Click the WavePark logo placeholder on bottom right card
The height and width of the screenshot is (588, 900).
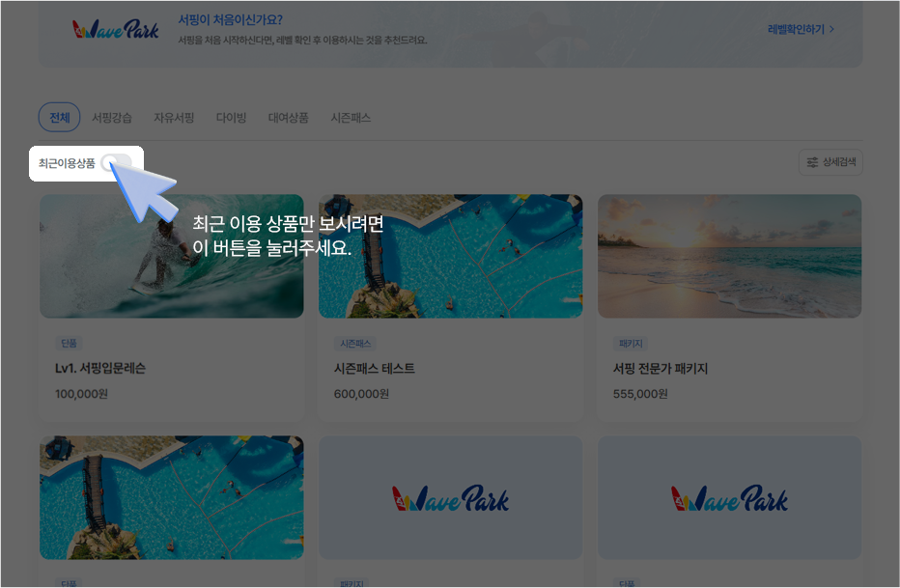(729, 497)
